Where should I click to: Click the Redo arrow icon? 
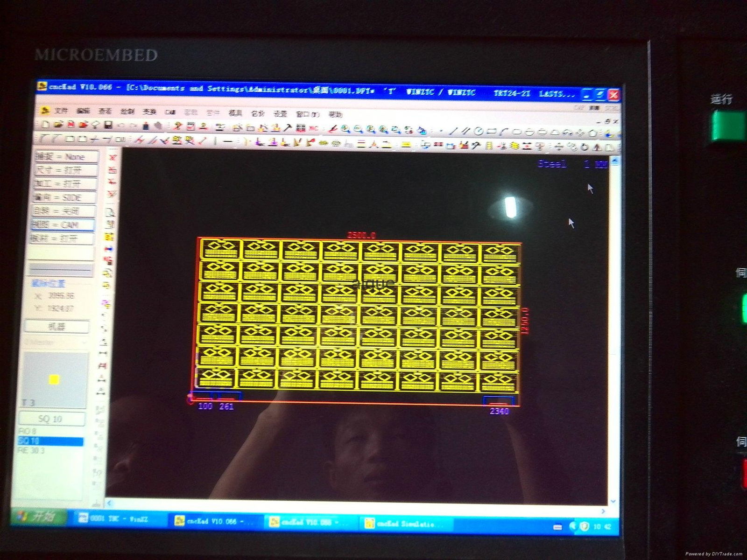pyautogui.click(x=134, y=125)
